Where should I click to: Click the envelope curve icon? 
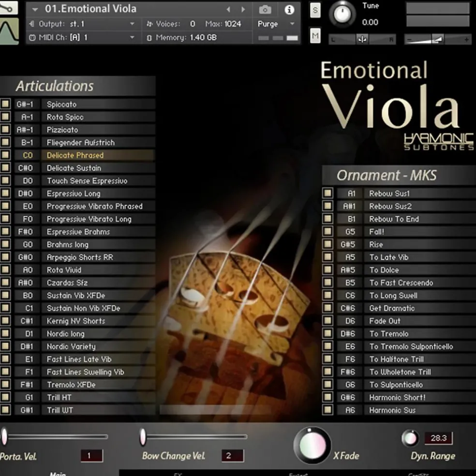tap(9, 31)
